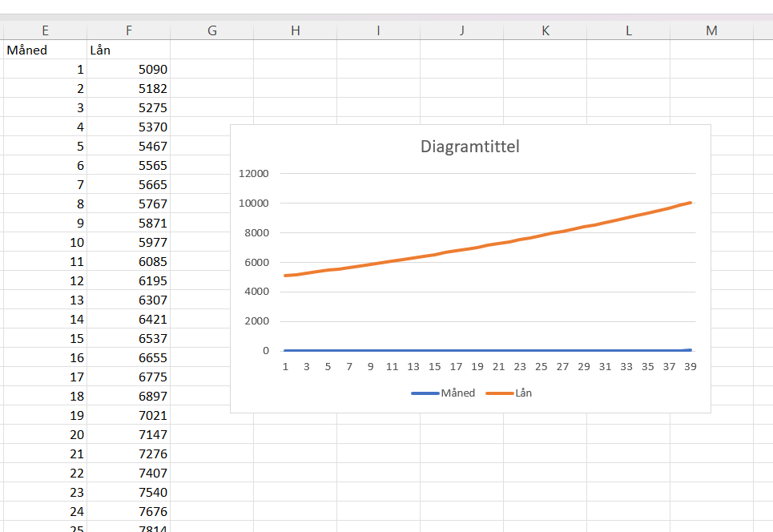Click the column H header
The image size is (773, 532).
[x=295, y=30]
